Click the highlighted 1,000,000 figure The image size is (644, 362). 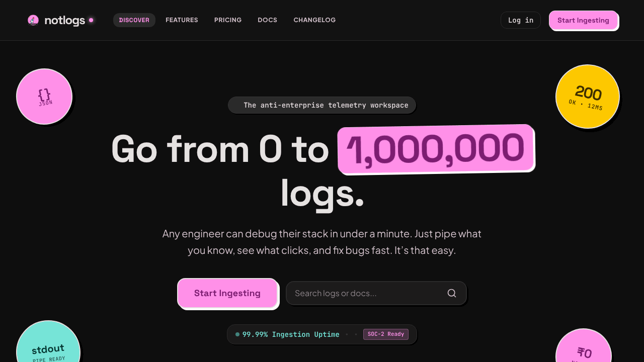click(x=436, y=149)
